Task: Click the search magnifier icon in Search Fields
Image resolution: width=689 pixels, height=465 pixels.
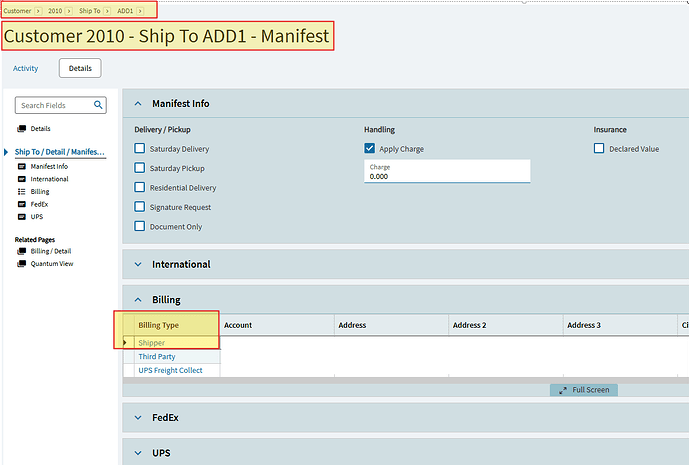Action: point(98,105)
